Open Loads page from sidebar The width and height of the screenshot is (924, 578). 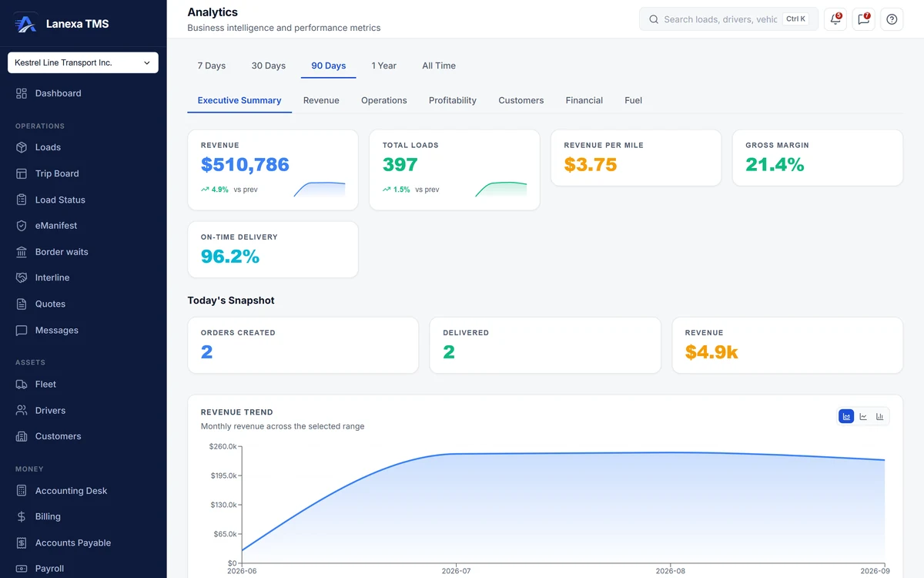tap(83, 147)
